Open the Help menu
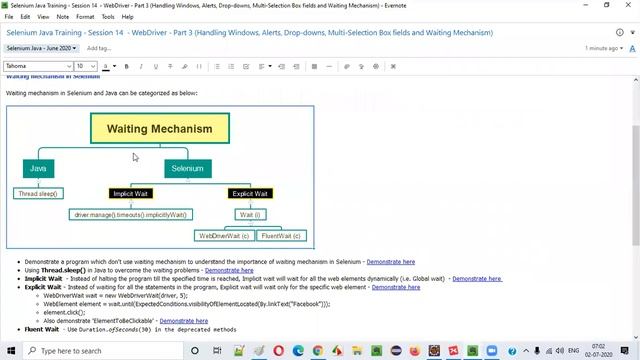This screenshot has height=360, width=640. tap(127, 17)
